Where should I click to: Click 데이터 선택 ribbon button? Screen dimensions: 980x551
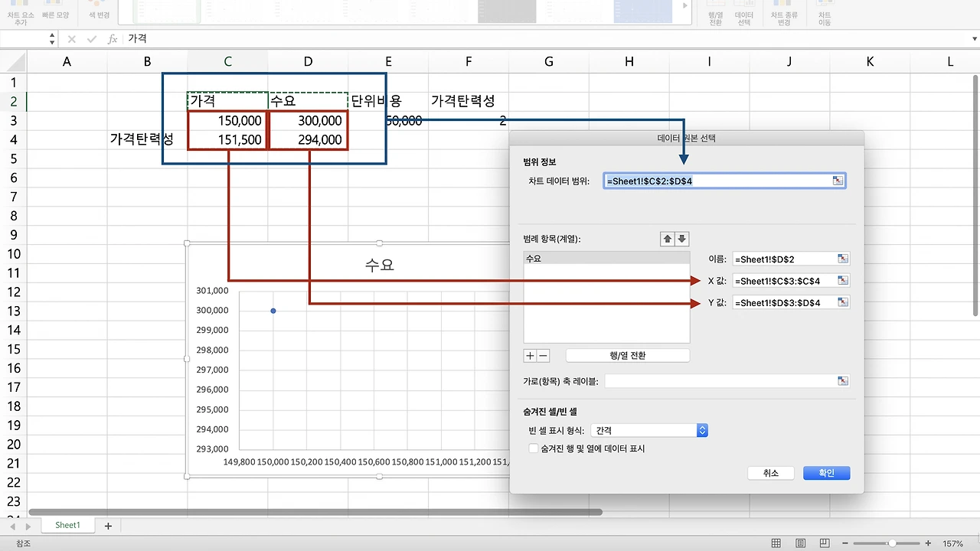point(744,14)
